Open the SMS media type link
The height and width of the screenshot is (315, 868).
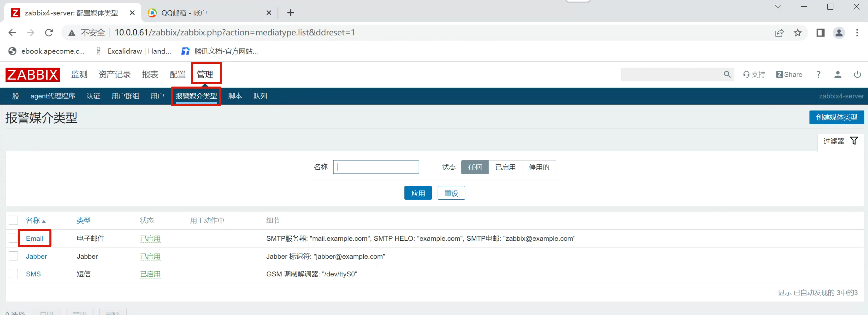[33, 274]
